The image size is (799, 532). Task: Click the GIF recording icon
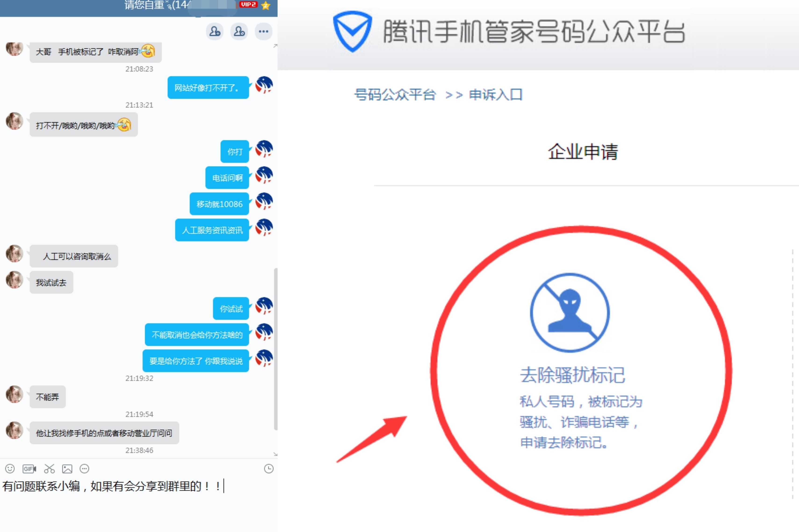tap(29, 469)
